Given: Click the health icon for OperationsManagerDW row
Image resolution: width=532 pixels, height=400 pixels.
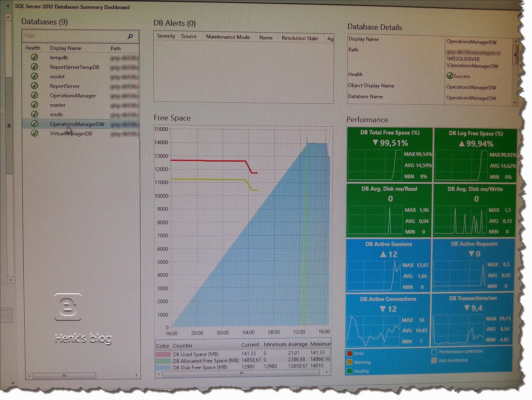Looking at the screenshot, I should point(34,124).
